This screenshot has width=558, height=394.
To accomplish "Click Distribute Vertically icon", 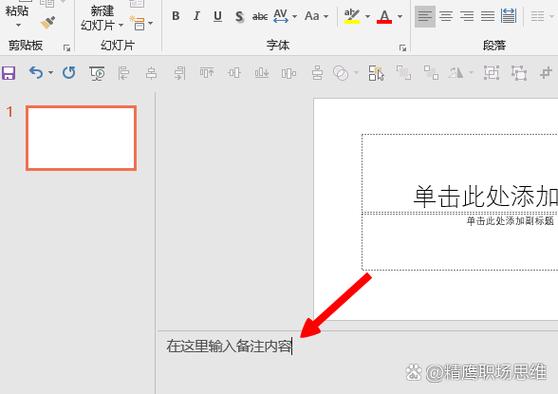I will (317, 73).
